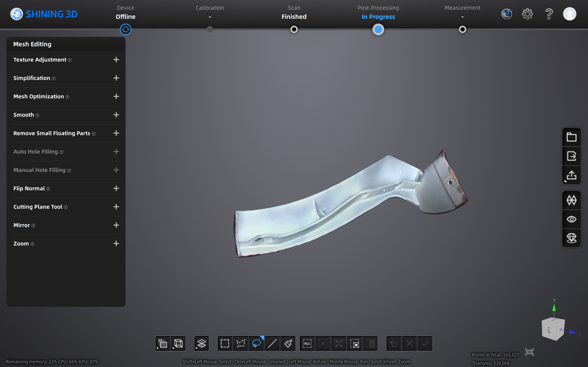Click the Triangles count readout
This screenshot has width=588, height=367.
point(490,363)
